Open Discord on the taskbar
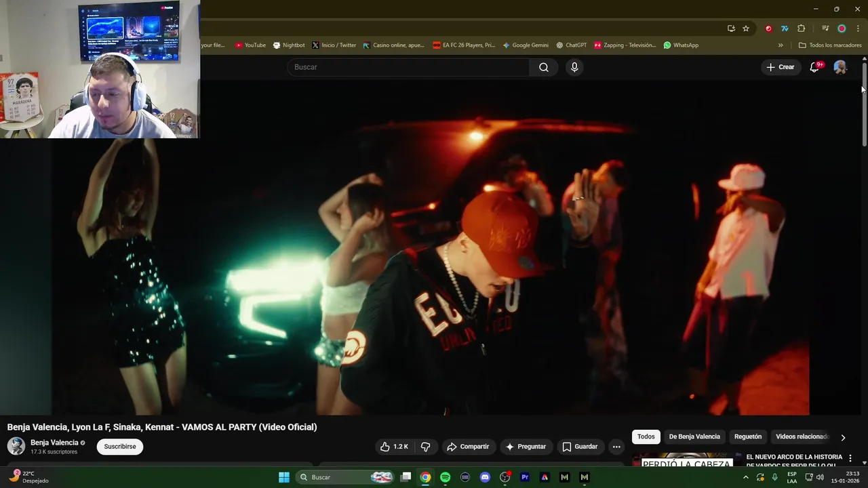This screenshot has height=488, width=868. tap(485, 477)
